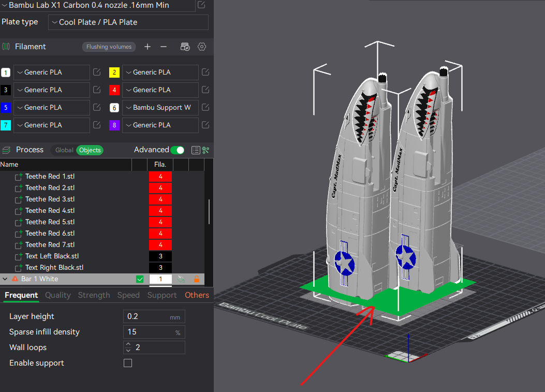This screenshot has height=392, width=545.
Task: Collapse the Bar 1 White expander arrow
Action: [5, 279]
